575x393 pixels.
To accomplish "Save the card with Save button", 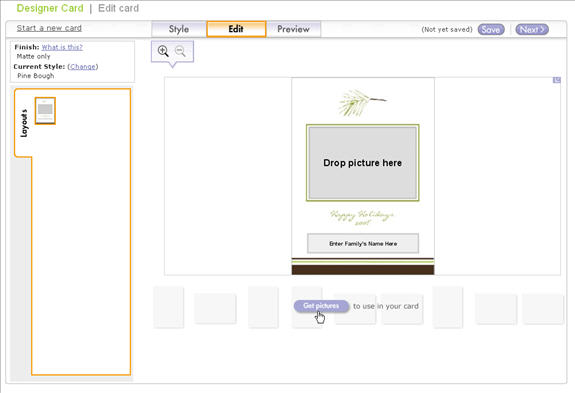I will [491, 29].
